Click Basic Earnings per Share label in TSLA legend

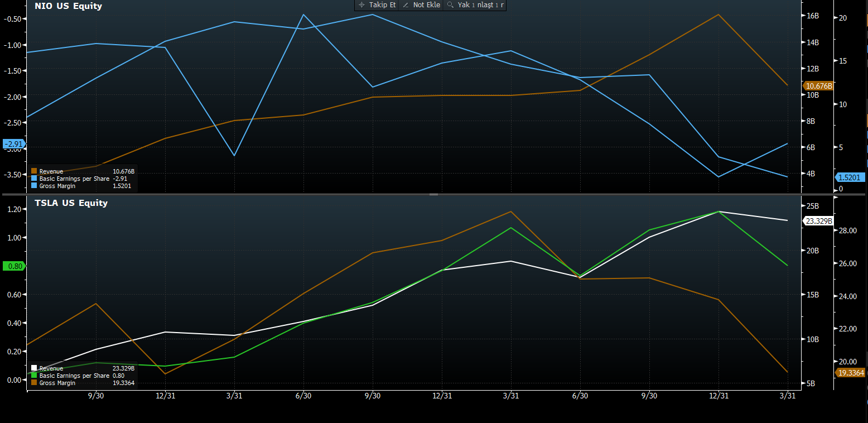(74, 376)
